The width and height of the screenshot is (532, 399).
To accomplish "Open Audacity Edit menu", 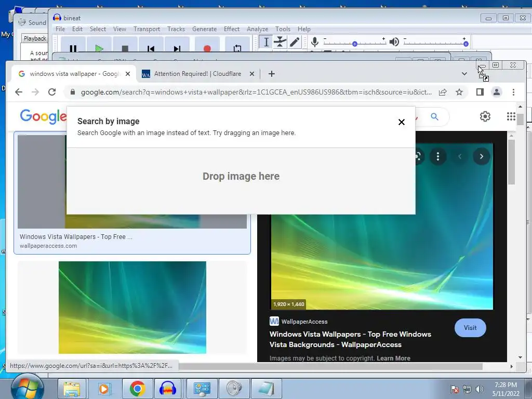I will (x=77, y=29).
